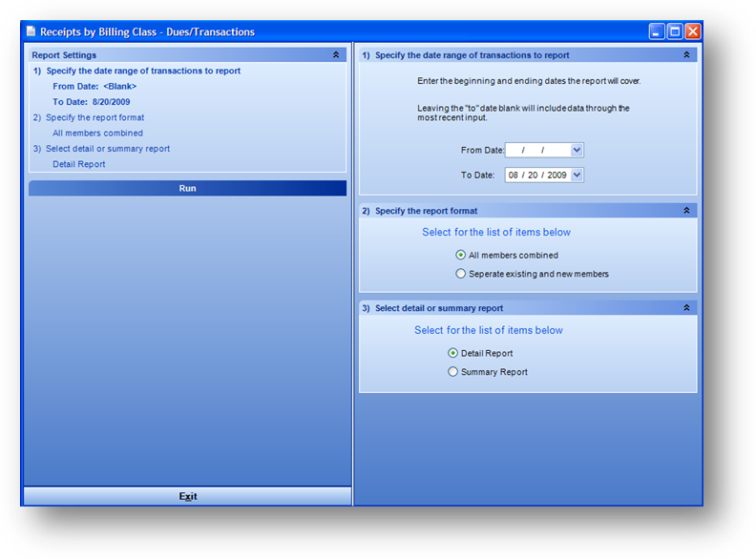Click the Exit button

(187, 496)
